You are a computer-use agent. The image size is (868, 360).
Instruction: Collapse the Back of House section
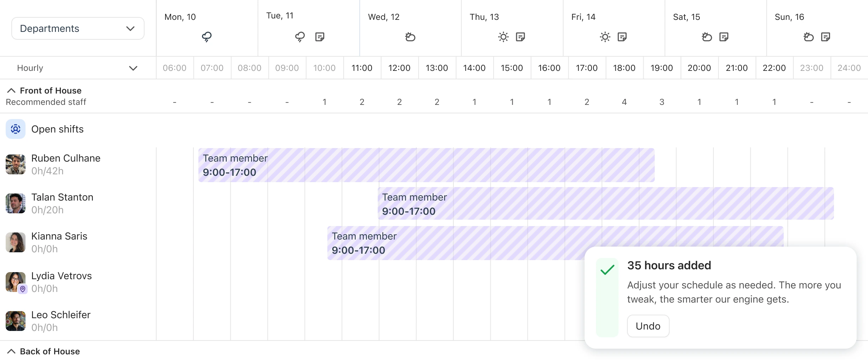11,351
